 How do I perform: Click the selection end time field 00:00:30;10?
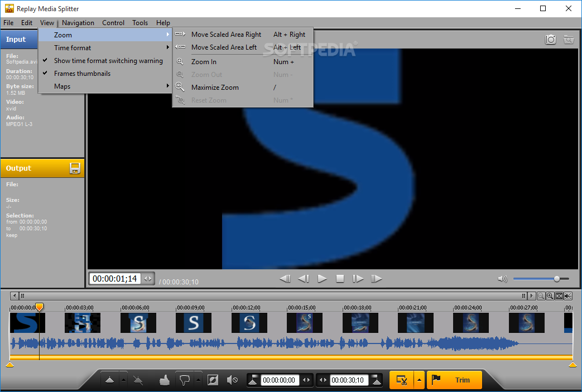349,380
